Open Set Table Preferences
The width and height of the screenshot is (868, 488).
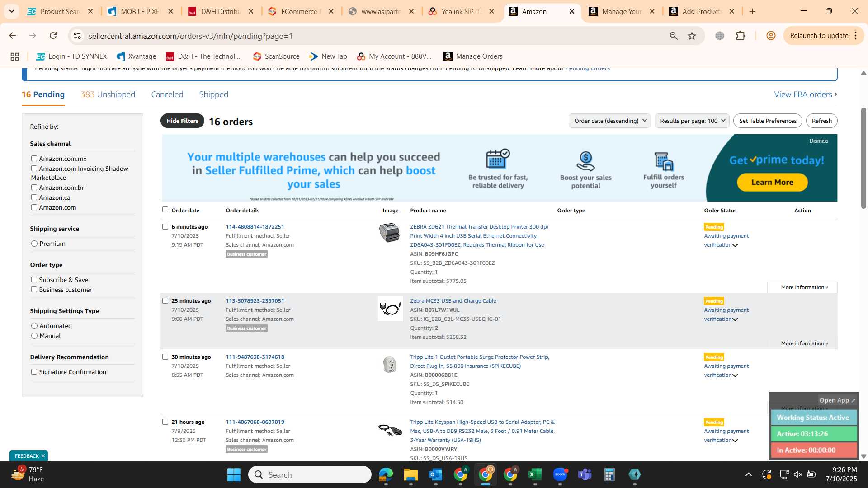768,121
